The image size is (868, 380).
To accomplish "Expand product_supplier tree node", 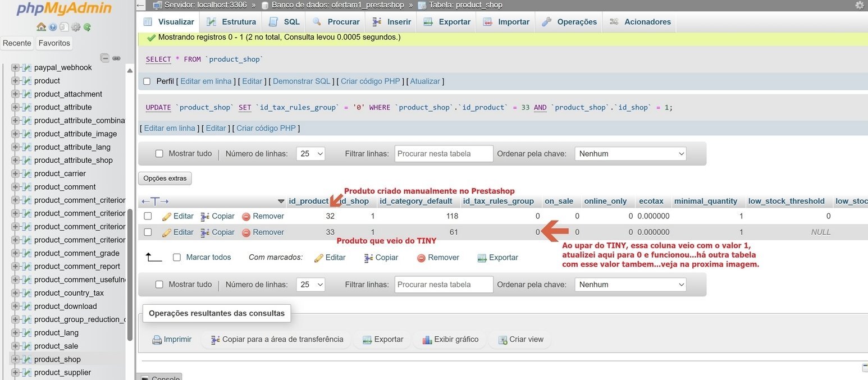I will point(15,373).
